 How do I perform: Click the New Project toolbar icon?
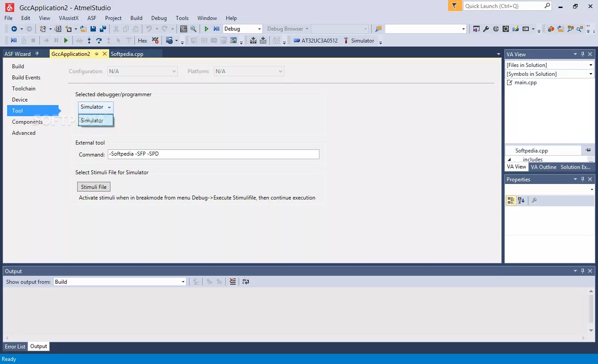(43, 29)
